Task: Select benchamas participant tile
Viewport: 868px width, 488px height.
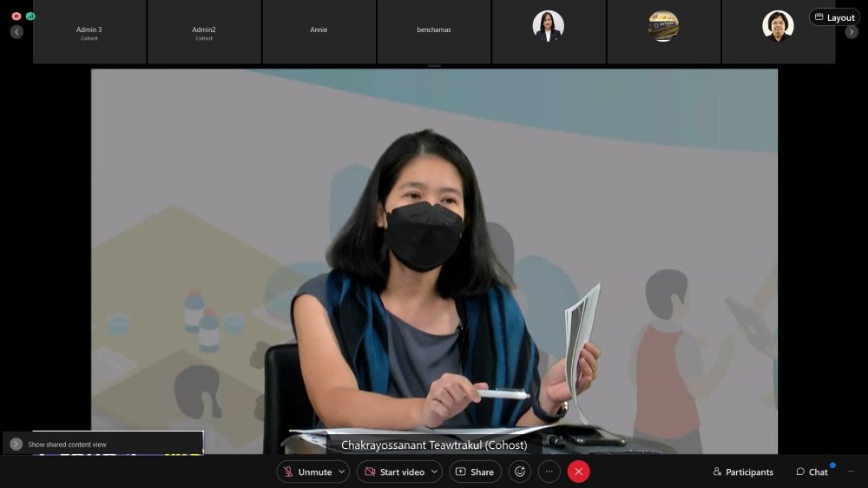Action: coord(434,30)
